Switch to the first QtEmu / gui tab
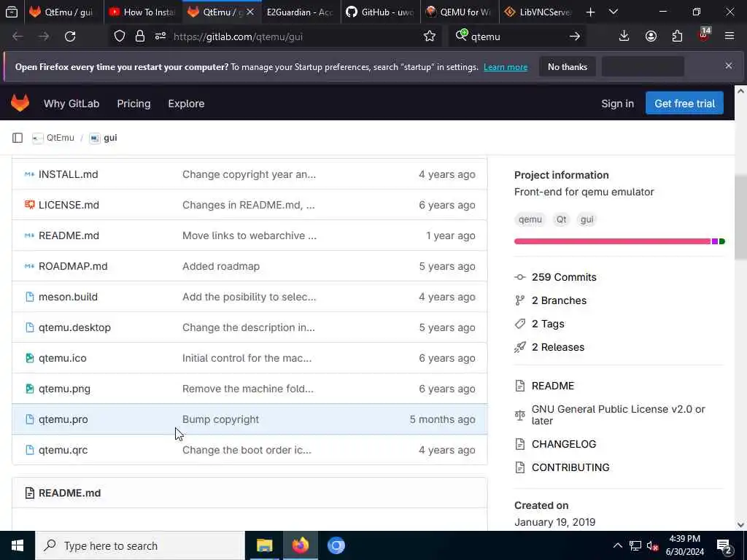 coord(63,12)
